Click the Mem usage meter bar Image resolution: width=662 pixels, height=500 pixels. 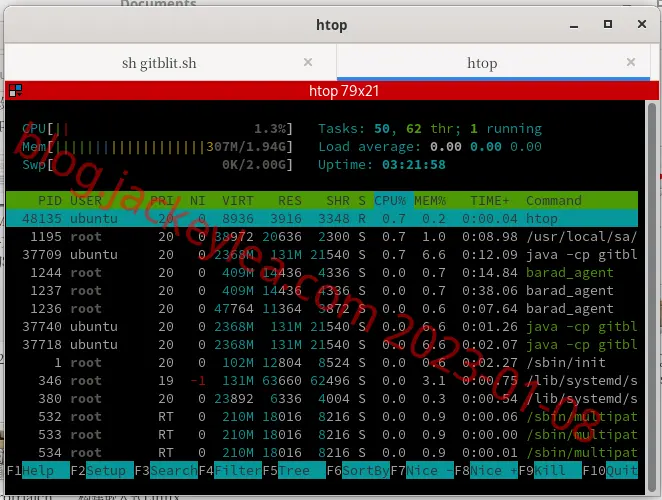[157, 147]
